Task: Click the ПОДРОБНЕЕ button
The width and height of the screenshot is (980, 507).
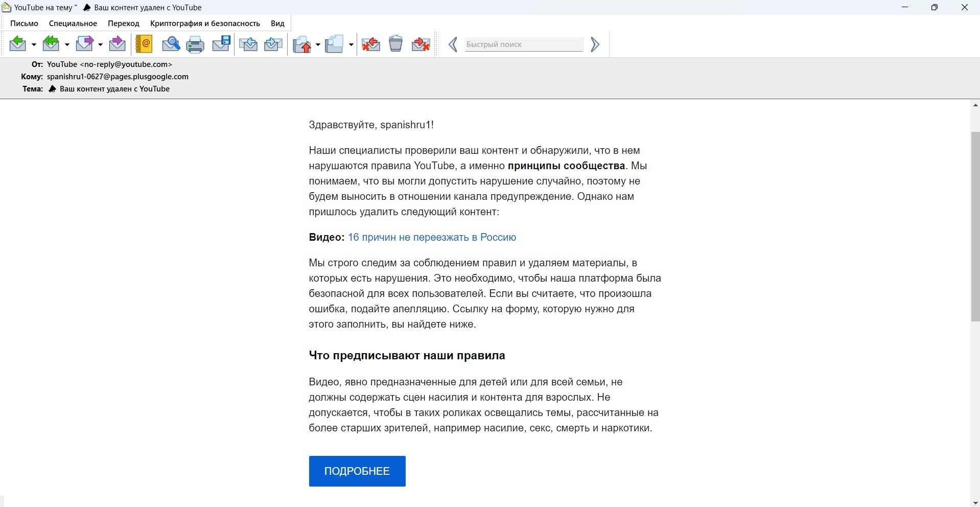Action: pyautogui.click(x=357, y=471)
